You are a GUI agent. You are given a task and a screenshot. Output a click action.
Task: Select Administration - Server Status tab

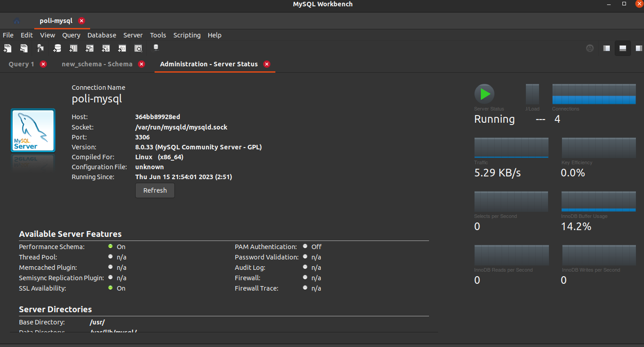pyautogui.click(x=209, y=64)
